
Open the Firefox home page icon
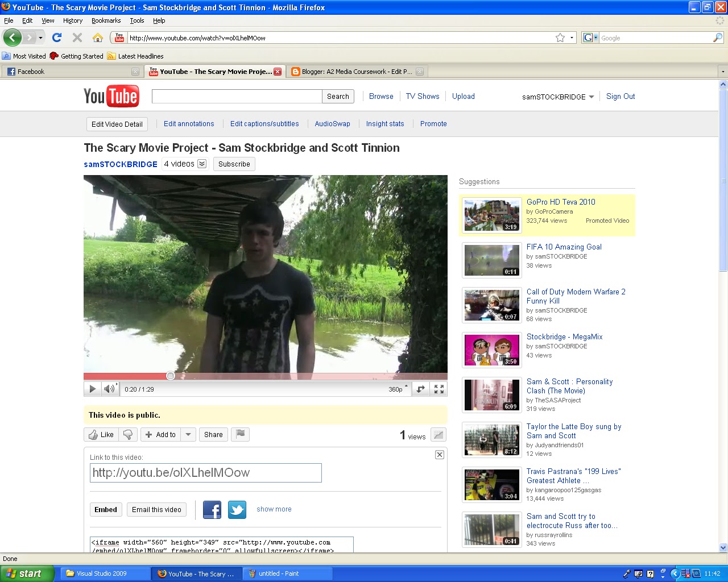click(x=98, y=38)
